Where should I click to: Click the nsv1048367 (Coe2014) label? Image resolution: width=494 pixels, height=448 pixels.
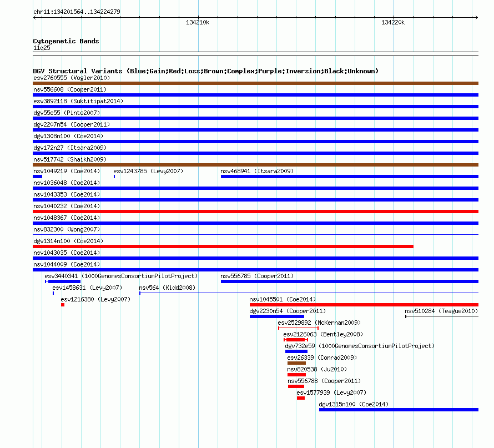click(x=67, y=218)
